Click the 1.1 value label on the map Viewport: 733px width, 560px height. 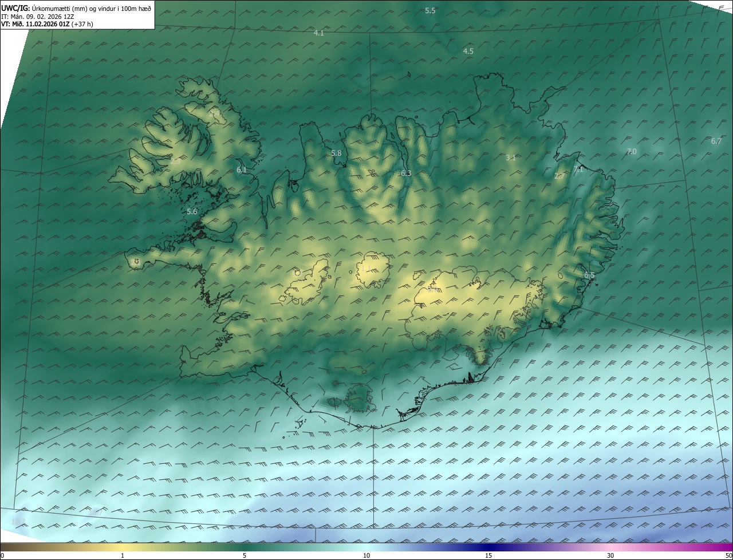[x=365, y=269]
